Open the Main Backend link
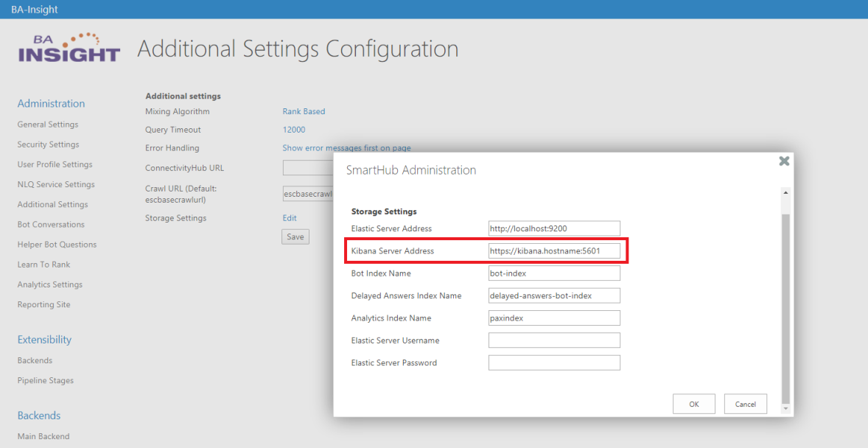Viewport: 868px width, 448px height. pos(43,436)
